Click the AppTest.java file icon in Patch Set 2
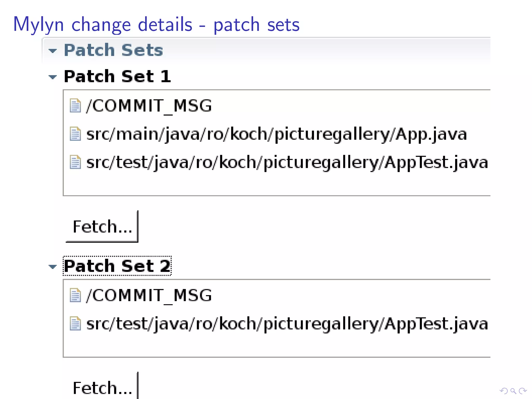Image resolution: width=532 pixels, height=399 pixels. [x=75, y=324]
